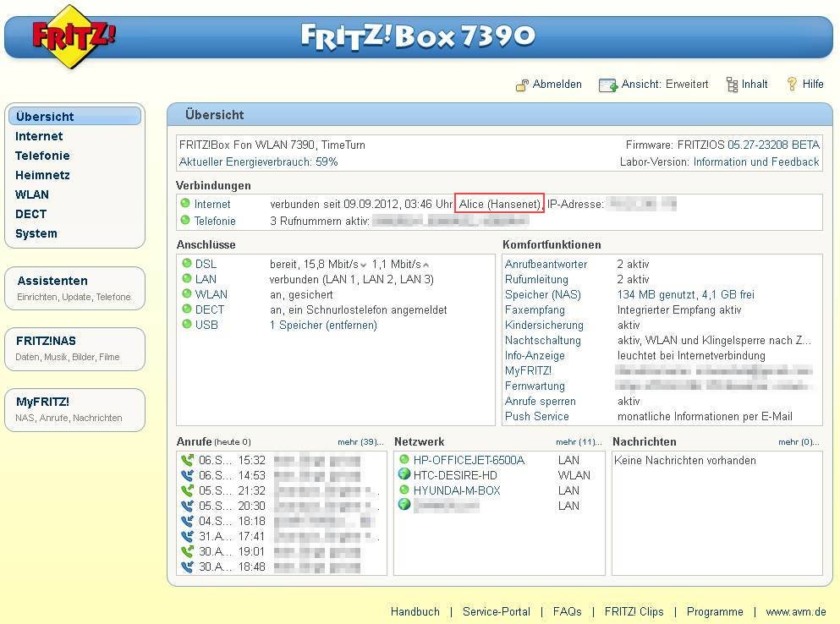Click the call icon for the 15:32 call
The image size is (840, 624).
[188, 460]
